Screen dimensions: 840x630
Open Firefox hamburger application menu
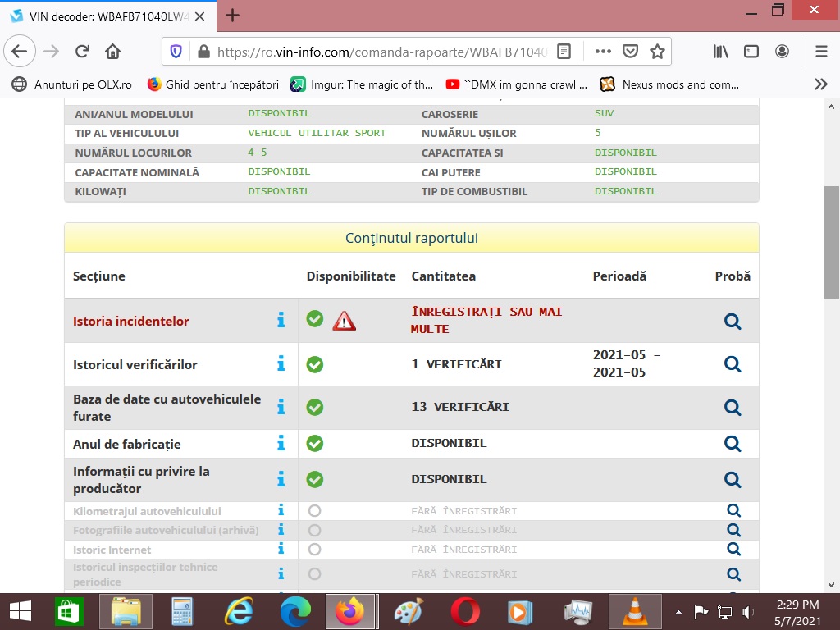821,52
